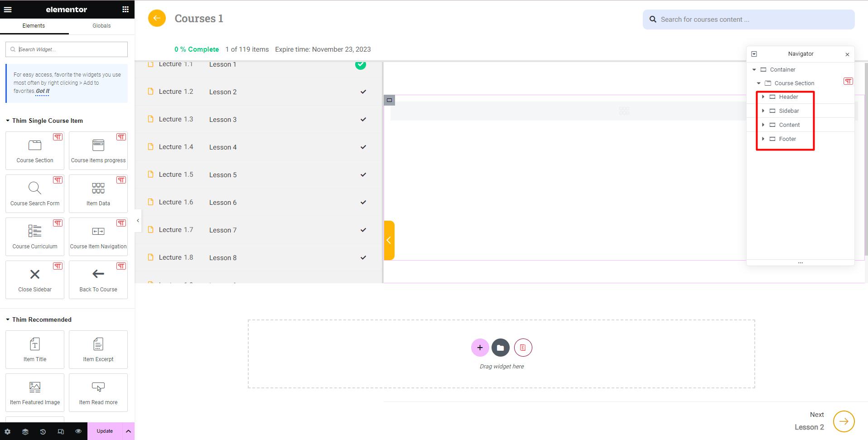This screenshot has height=440, width=868.
Task: Open page settings gear icon
Action: pyautogui.click(x=8, y=431)
